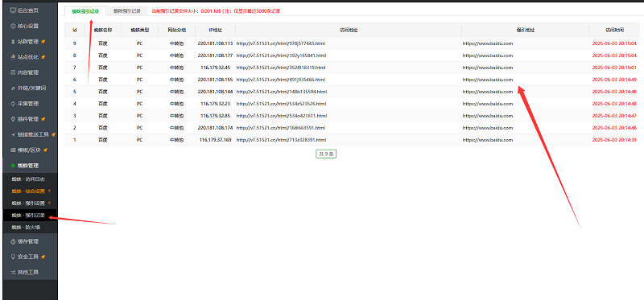Expand the 外链/关键词 menu
This screenshot has height=300, width=644.
pos(30,88)
